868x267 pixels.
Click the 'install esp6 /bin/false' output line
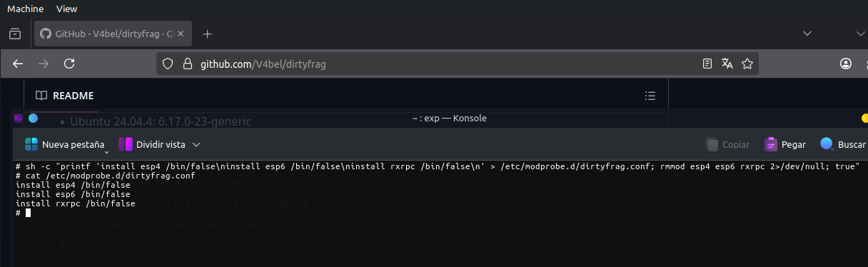[73, 194]
